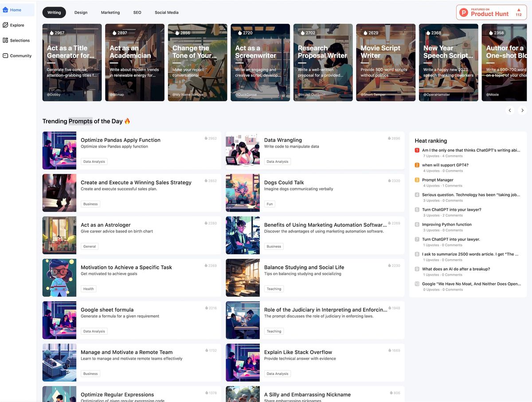532x402 pixels.
Task: Open the Community chat icon
Action: click(5, 55)
